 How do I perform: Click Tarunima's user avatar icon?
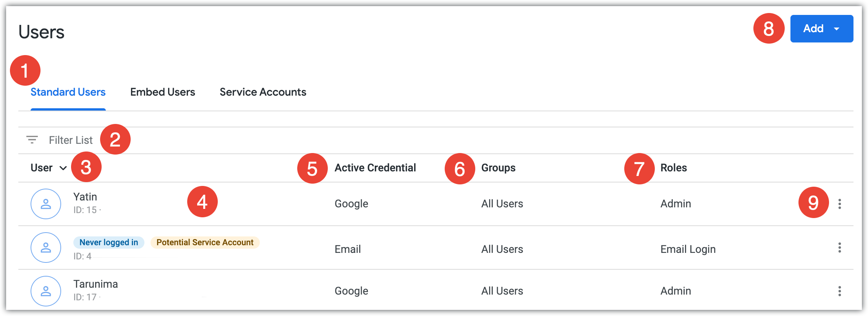coord(46,291)
